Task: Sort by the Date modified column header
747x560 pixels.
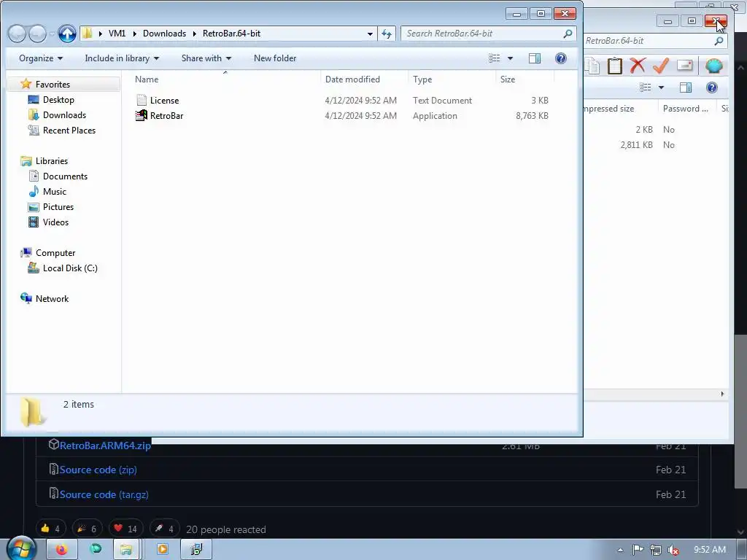Action: [x=365, y=79]
